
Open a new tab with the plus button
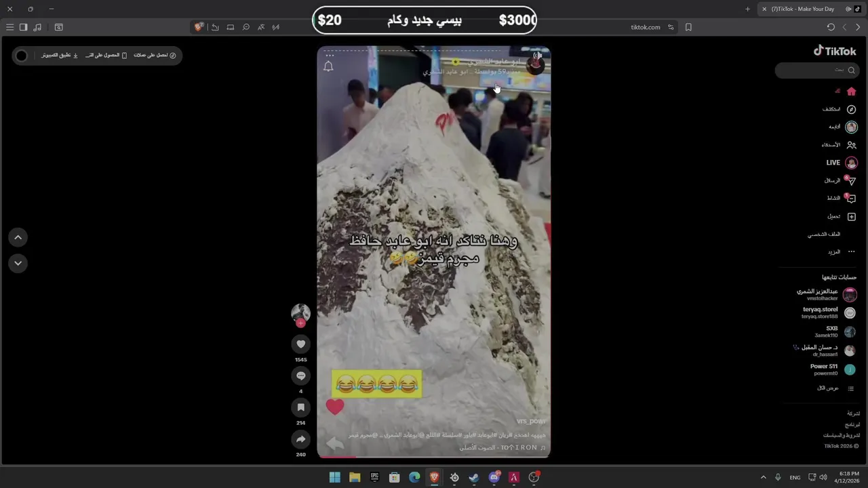tap(747, 9)
